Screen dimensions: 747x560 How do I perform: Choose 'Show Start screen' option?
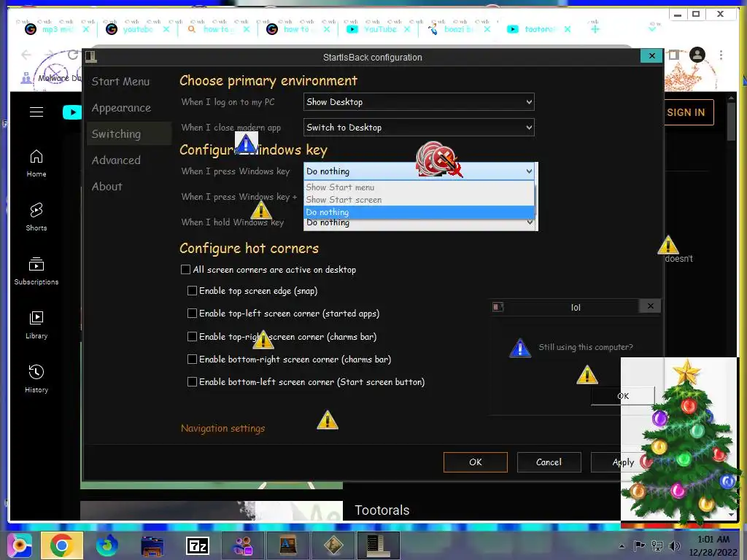[419, 200]
